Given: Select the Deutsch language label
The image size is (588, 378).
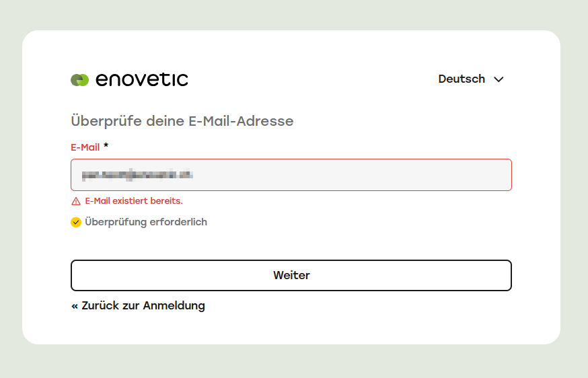Looking at the screenshot, I should 462,79.
